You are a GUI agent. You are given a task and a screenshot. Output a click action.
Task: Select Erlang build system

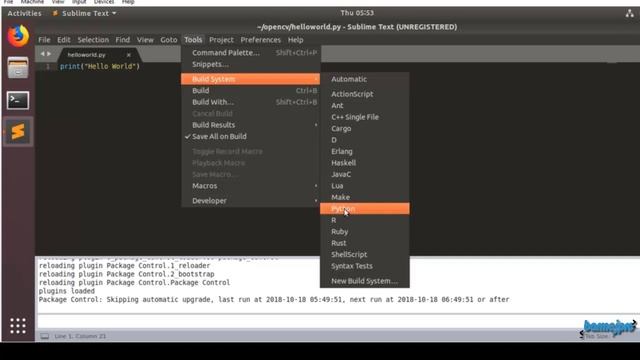(364, 151)
